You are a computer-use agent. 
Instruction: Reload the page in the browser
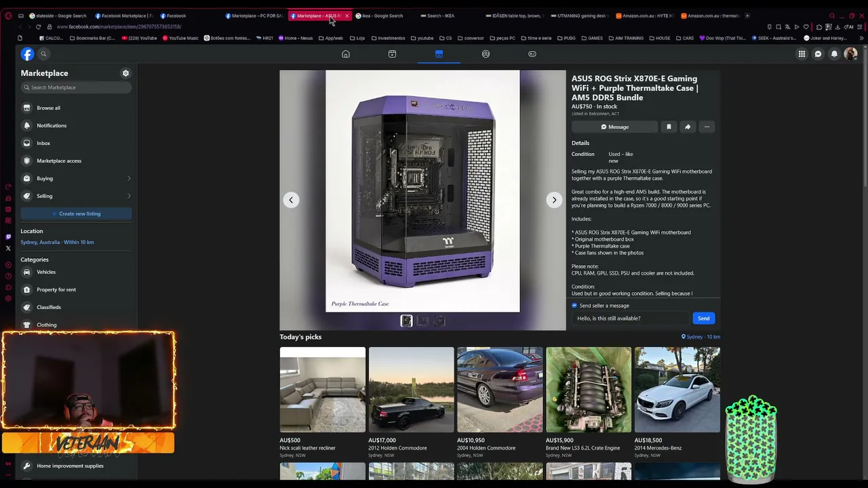38,27
